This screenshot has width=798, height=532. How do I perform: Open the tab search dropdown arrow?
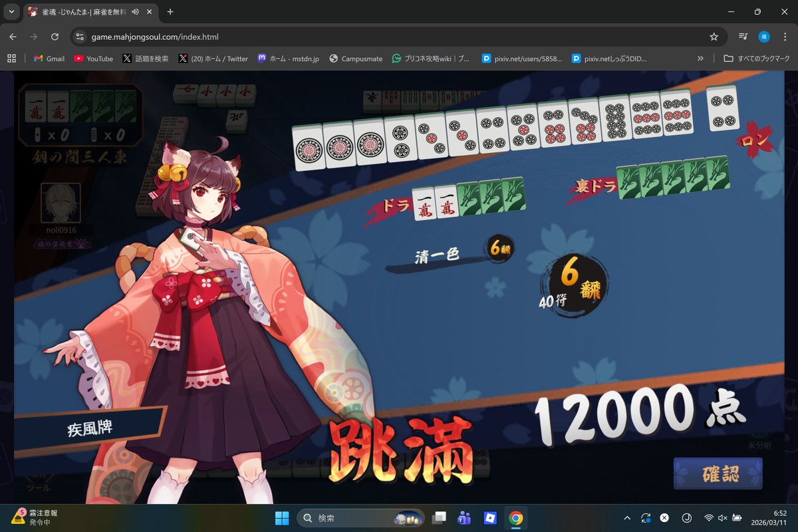[11, 11]
